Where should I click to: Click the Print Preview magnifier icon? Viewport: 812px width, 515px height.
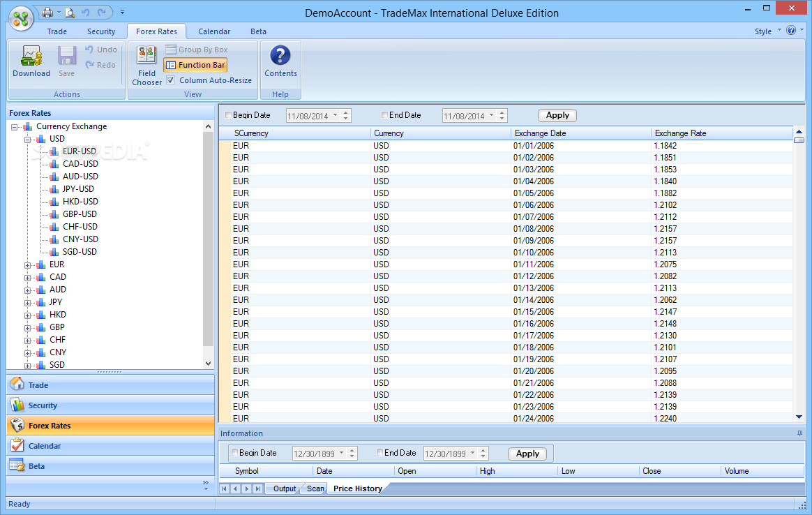tap(69, 12)
